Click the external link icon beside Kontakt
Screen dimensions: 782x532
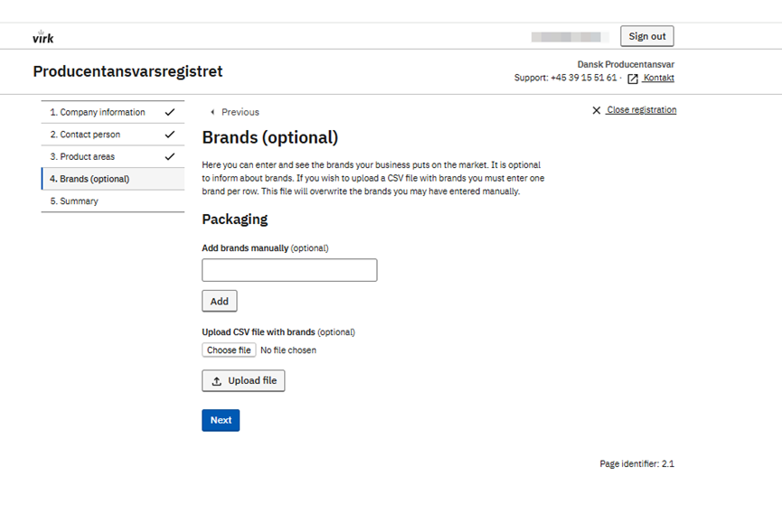(633, 79)
